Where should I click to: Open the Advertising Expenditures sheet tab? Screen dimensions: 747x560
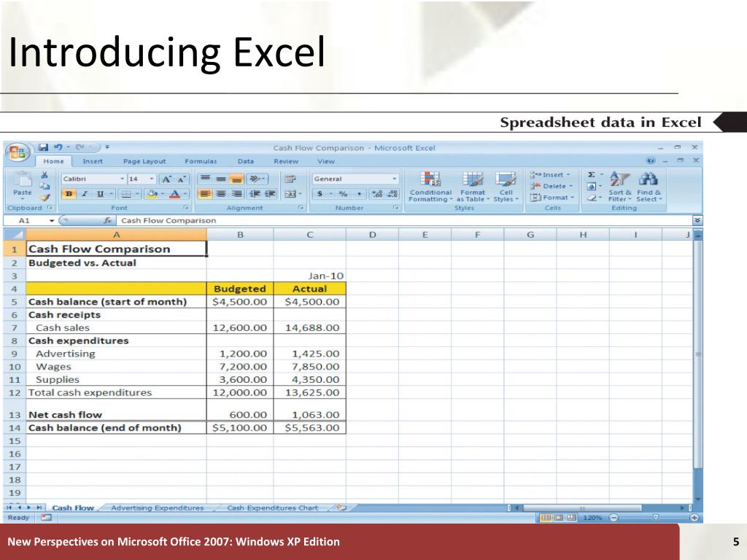click(158, 507)
